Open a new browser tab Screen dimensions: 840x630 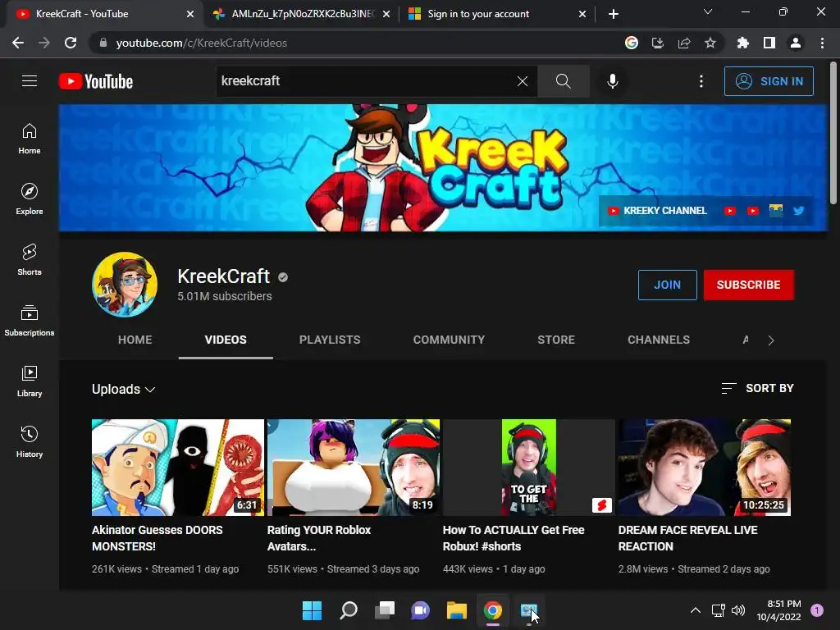[x=614, y=14]
